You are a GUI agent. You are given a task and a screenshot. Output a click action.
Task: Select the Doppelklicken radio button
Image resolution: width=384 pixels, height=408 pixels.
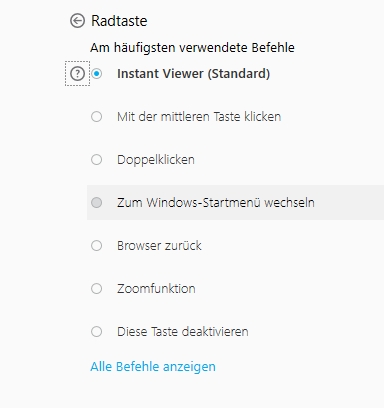click(97, 160)
